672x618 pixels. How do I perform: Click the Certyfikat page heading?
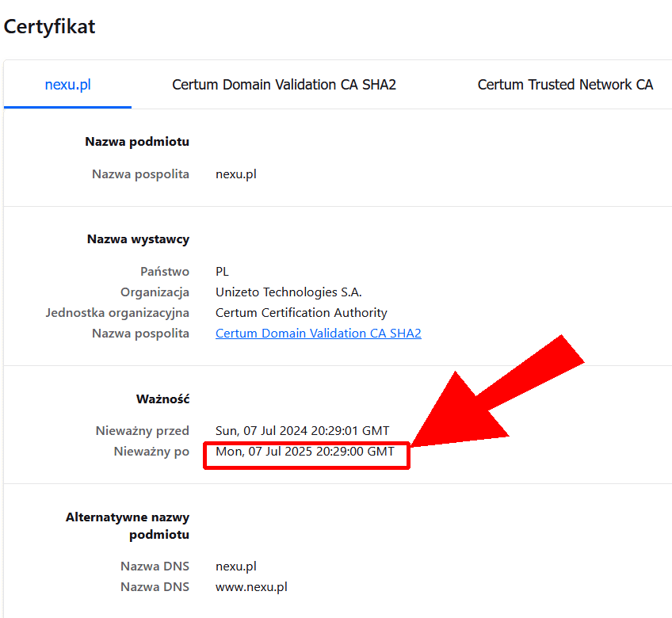[49, 27]
